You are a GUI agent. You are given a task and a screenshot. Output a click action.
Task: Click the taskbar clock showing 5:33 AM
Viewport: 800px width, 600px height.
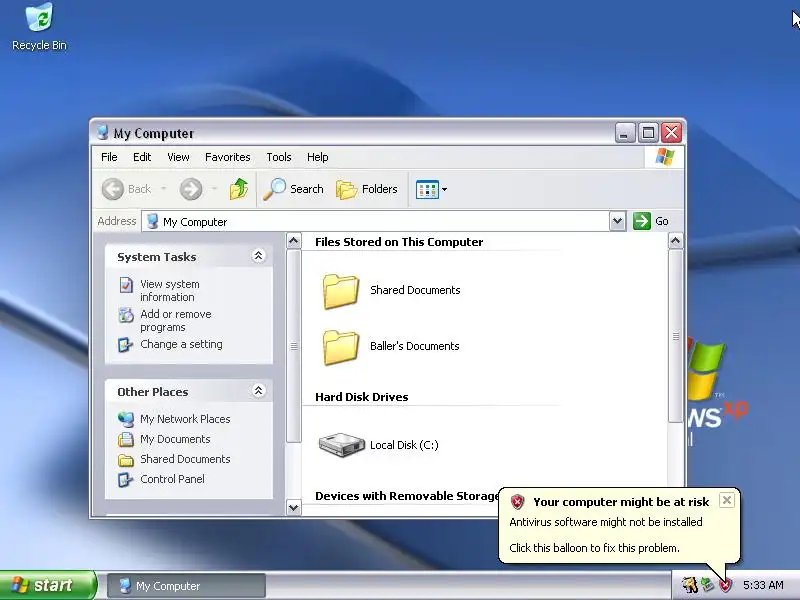tap(763, 585)
